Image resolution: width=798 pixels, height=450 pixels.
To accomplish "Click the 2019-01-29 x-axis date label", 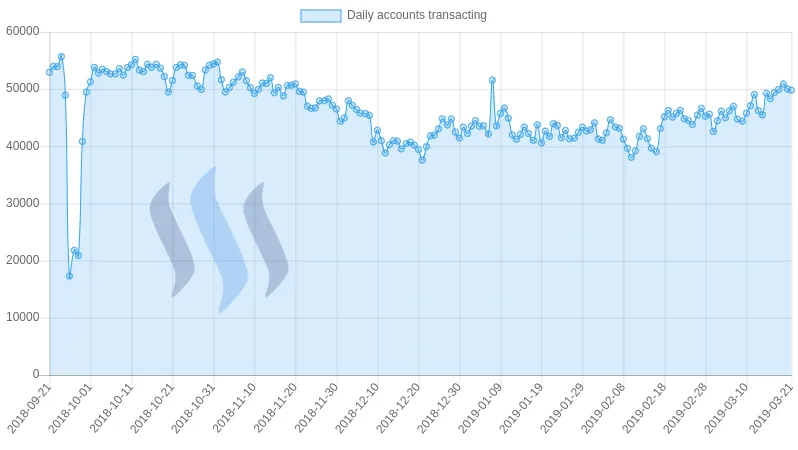I will [x=563, y=410].
